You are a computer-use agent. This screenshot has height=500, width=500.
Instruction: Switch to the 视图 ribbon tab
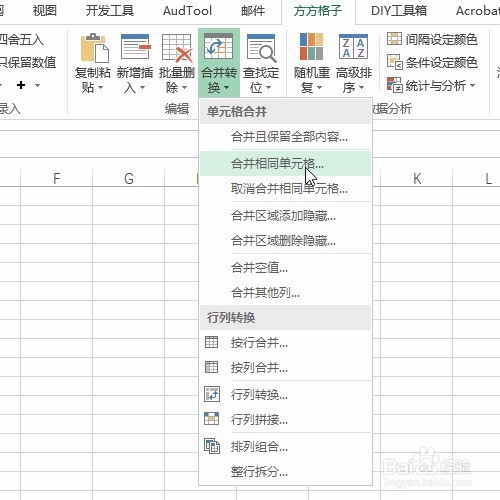pyautogui.click(x=45, y=11)
